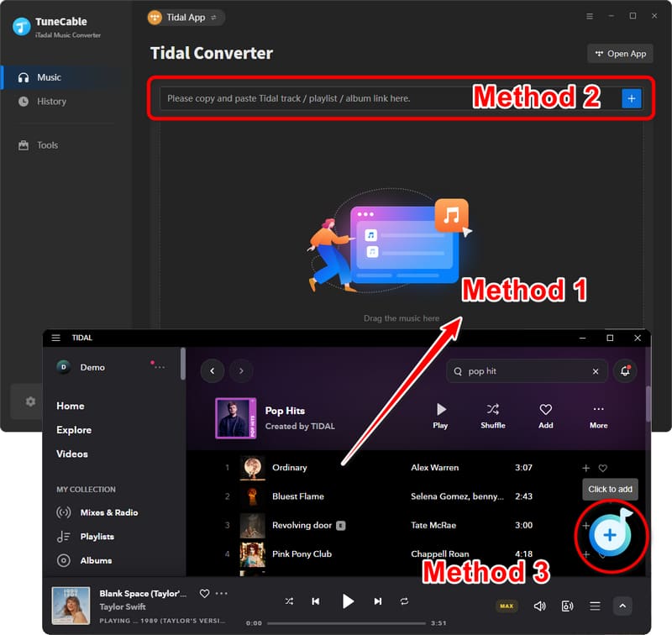Screen dimensions: 672x635
Task: Add Pop Hits to collection
Action: (x=545, y=416)
